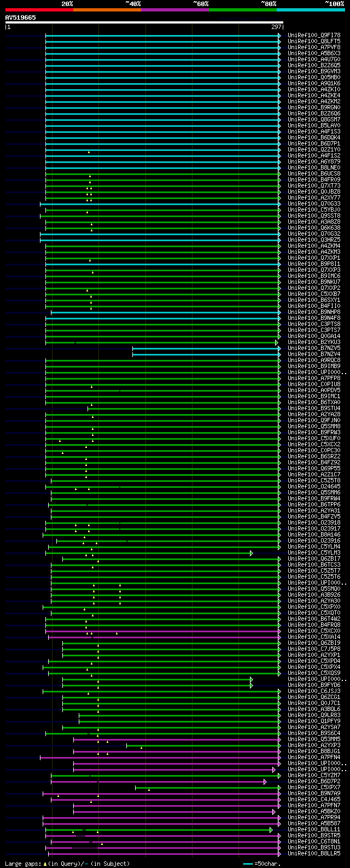Click the orange ~40% legend segment
The width and height of the screenshot is (350, 868).
pyautogui.click(x=107, y=10)
